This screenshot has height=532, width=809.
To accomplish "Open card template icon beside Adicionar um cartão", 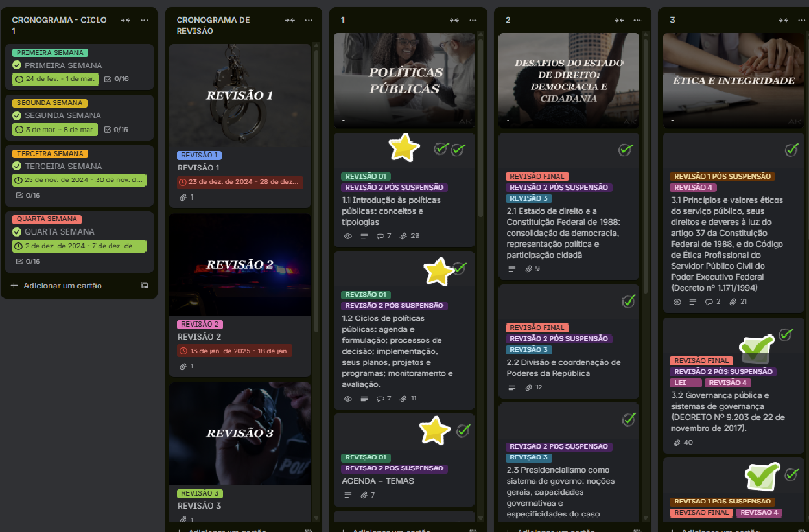I will click(144, 286).
